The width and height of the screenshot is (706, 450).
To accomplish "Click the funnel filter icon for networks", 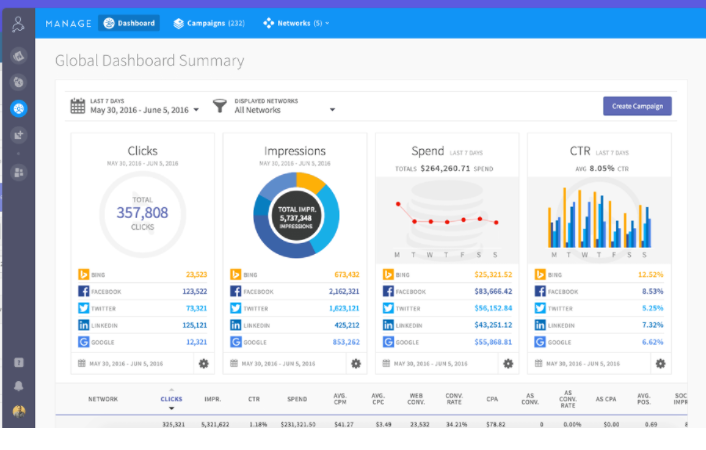I will click(222, 106).
